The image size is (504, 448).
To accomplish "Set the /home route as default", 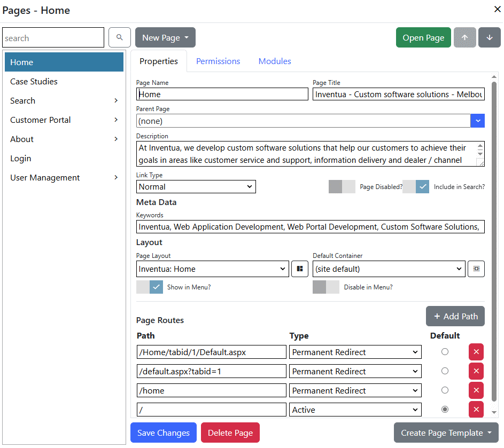I will click(x=444, y=390).
